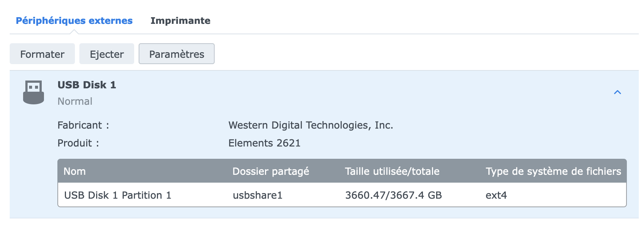Click the Taille utilisée/totale column header
Screen dimensions: 644x246
click(x=392, y=171)
